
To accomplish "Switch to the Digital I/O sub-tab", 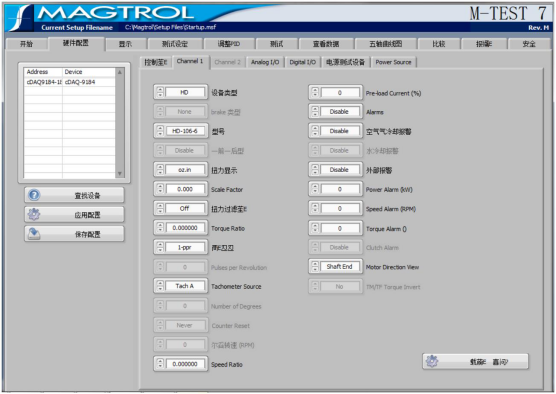I will pos(302,62).
